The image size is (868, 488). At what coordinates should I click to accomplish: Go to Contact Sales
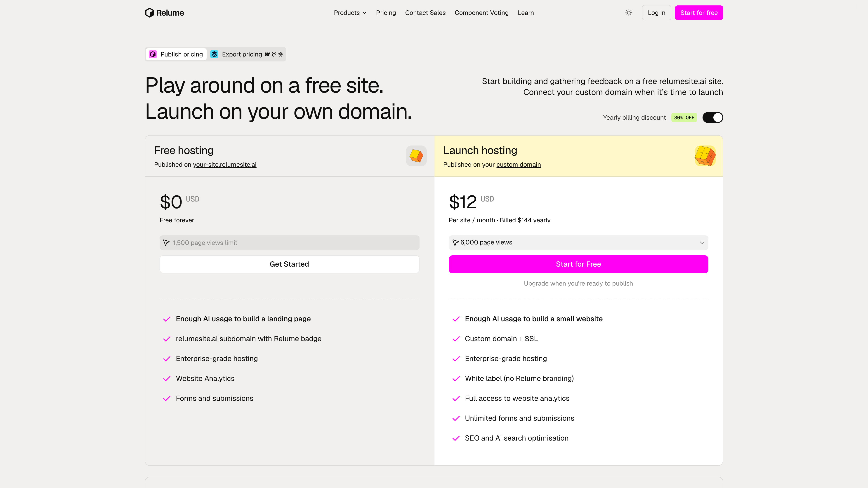(425, 13)
